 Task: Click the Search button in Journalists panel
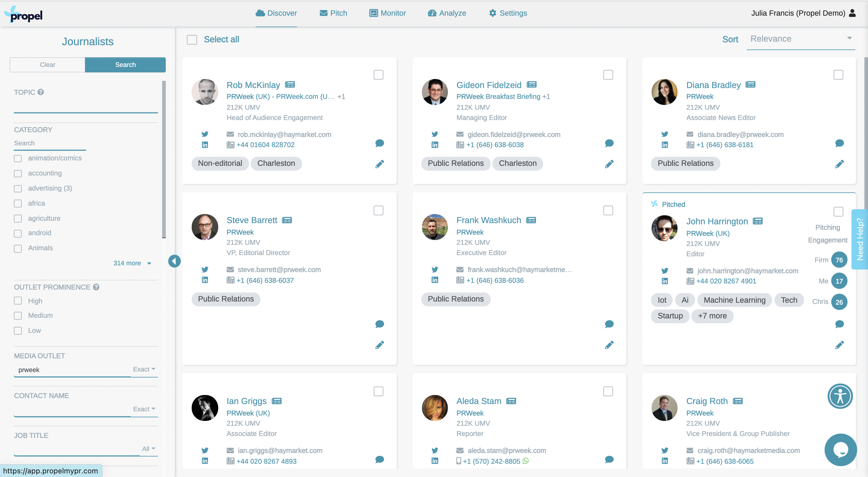pos(125,65)
